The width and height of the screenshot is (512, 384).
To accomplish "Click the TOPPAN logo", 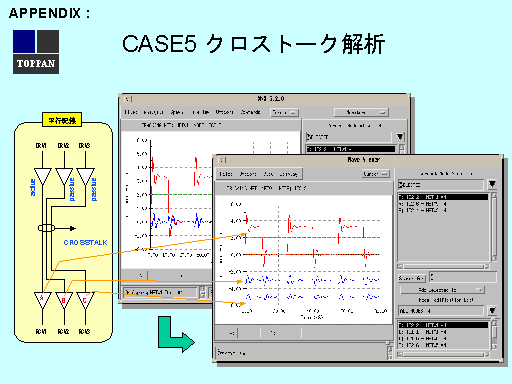I will coord(36,52).
